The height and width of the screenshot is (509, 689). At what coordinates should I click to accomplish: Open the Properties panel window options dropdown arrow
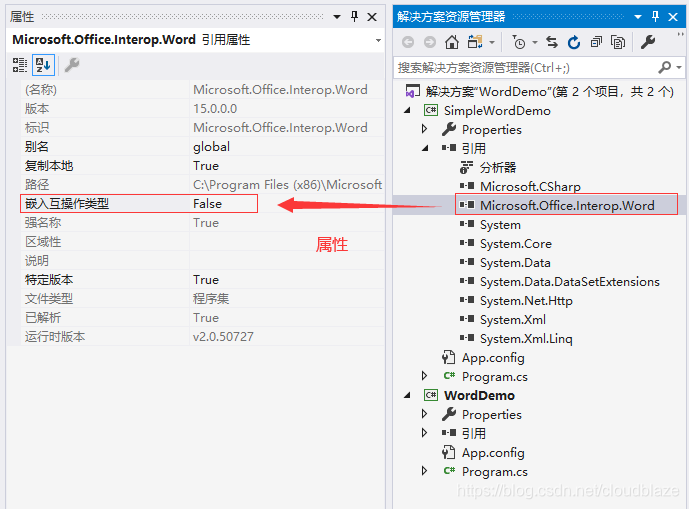pos(337,17)
